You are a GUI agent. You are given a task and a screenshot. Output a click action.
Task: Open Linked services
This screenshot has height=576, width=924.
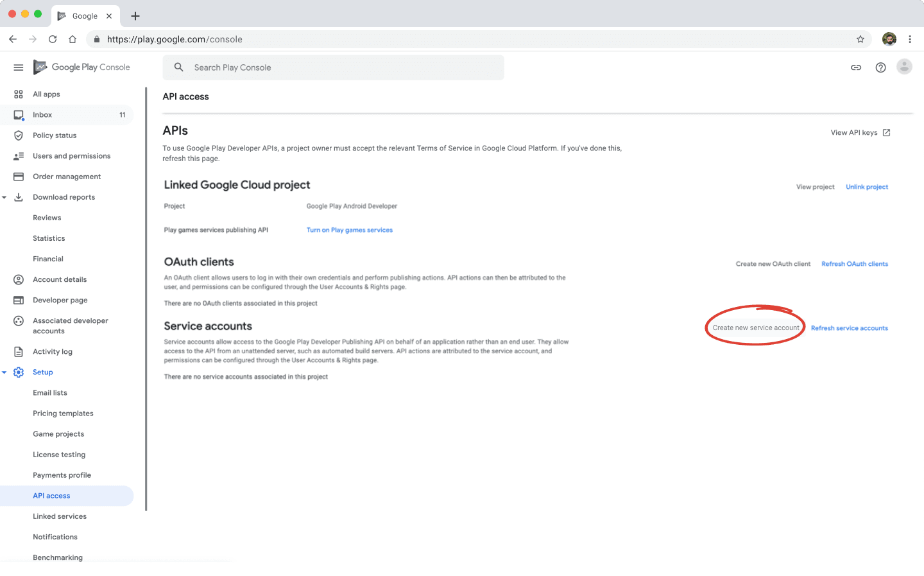[x=60, y=516]
